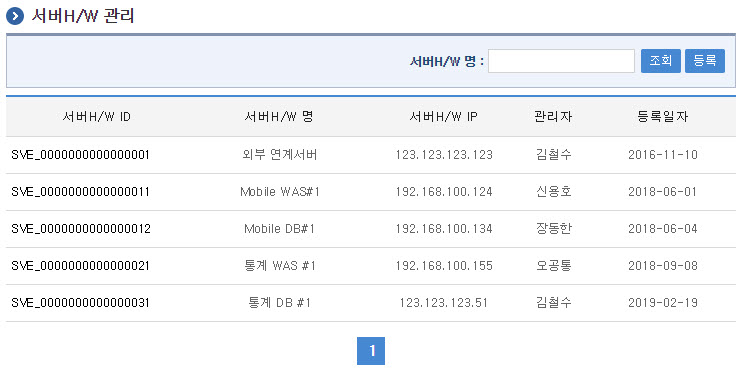Click the 서버H/W ID column header
The image size is (742, 375).
click(x=97, y=116)
